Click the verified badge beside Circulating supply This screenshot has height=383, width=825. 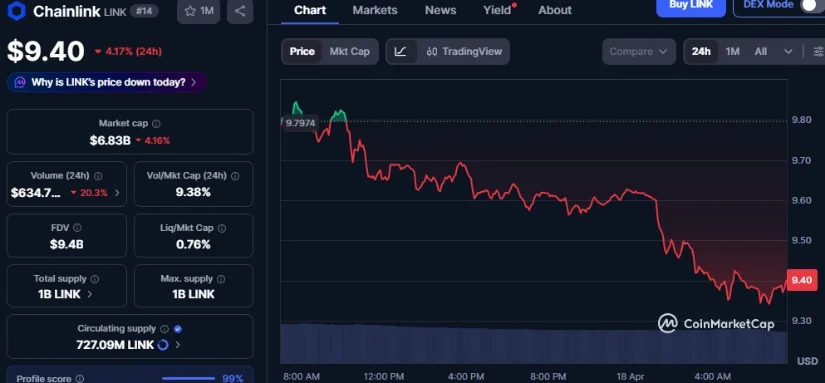[178, 329]
